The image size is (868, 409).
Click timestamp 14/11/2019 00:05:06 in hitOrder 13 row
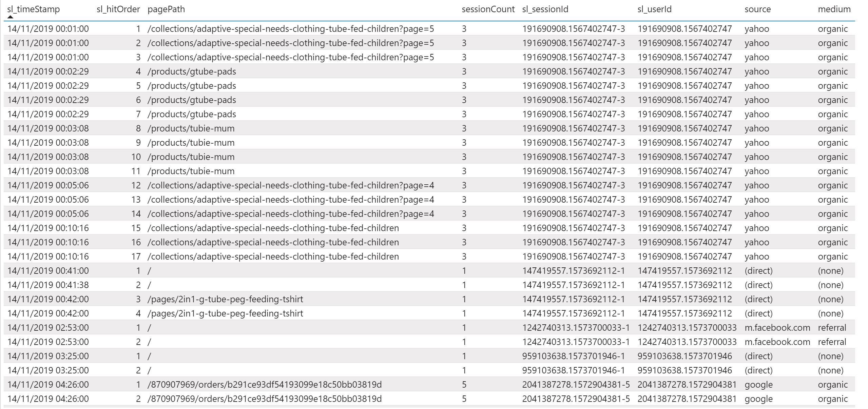[48, 200]
